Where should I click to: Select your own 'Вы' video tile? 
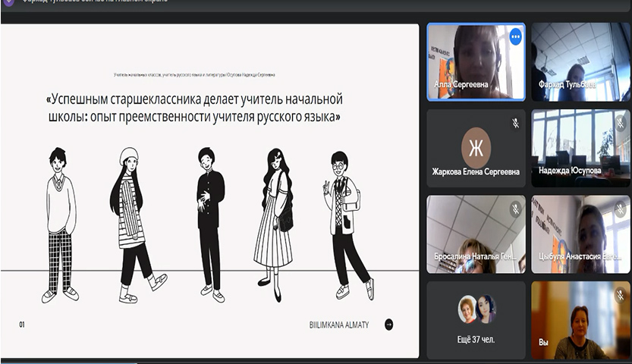(x=580, y=320)
